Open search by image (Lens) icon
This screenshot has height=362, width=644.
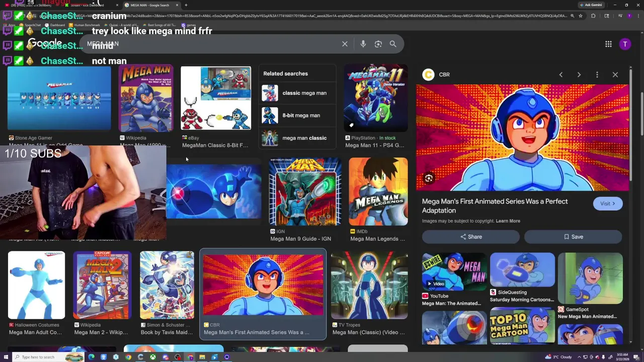coord(378,44)
